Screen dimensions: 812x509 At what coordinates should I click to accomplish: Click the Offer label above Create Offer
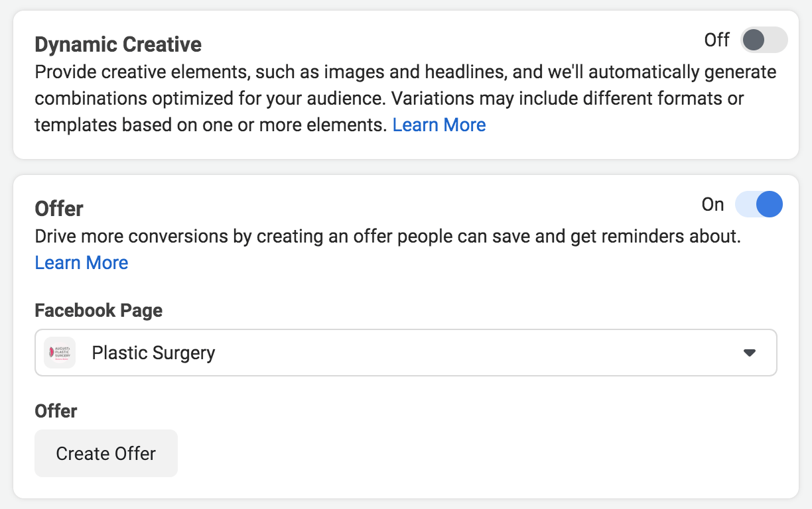click(x=56, y=411)
